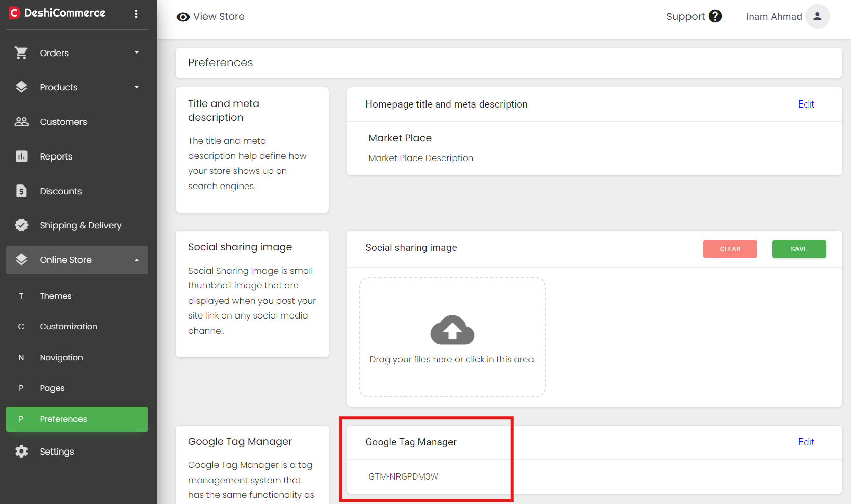
Task: Open Themes under Online Store
Action: (x=77, y=296)
